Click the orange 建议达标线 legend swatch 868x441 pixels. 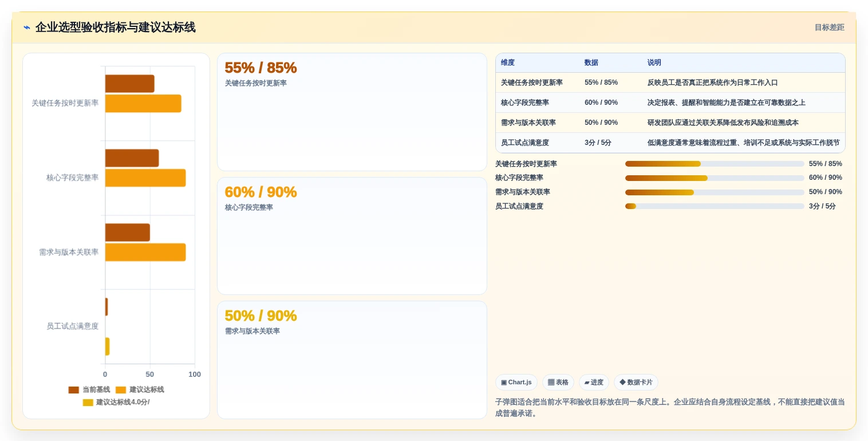(x=120, y=390)
